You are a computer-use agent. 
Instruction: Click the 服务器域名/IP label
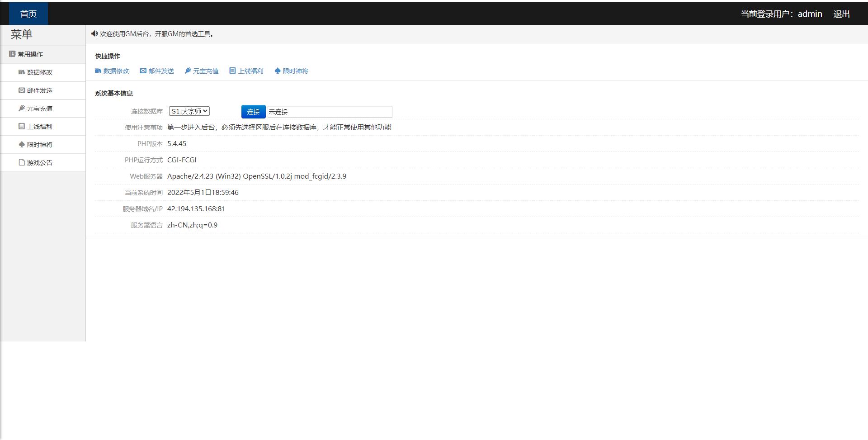(142, 209)
